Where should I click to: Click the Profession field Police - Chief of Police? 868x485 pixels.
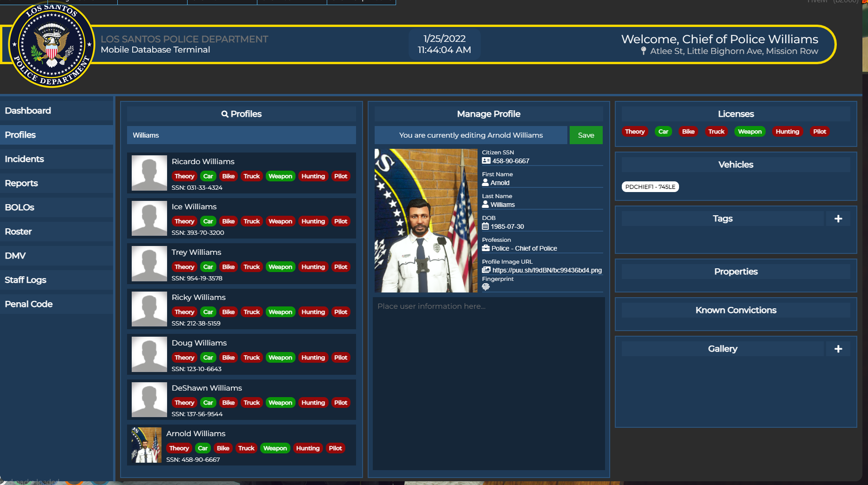(x=542, y=248)
